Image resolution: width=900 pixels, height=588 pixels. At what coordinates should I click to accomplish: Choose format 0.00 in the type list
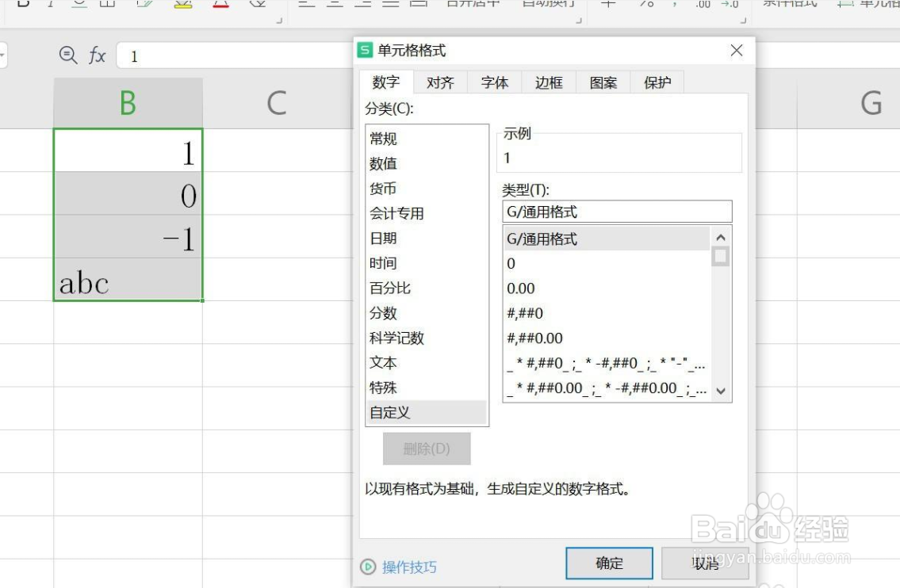click(x=607, y=288)
